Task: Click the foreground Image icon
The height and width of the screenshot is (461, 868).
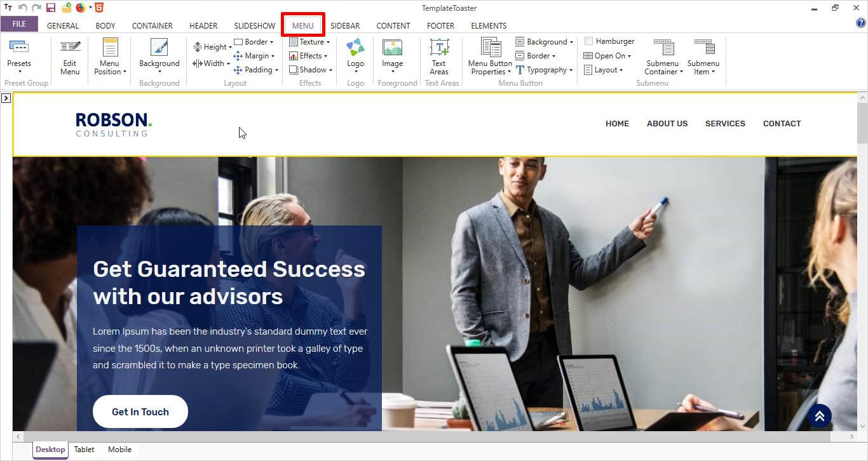Action: tap(392, 48)
